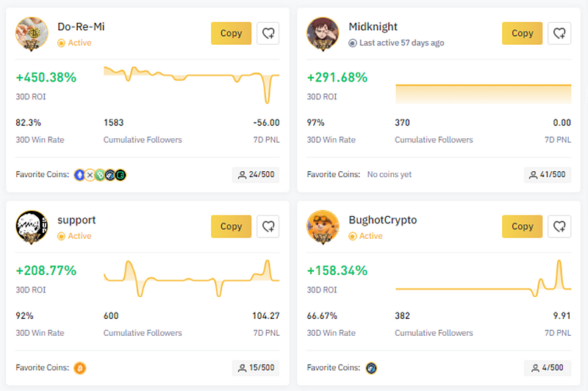Viewport: 588px width, 391px height.
Task: Click Copy on the BughotCrypto card
Action: (522, 226)
